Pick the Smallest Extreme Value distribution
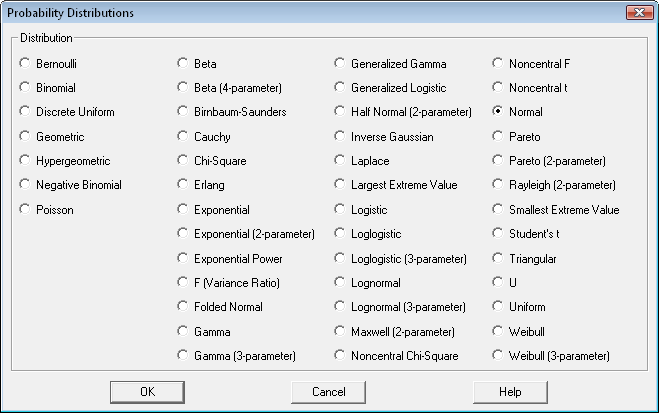 [498, 210]
